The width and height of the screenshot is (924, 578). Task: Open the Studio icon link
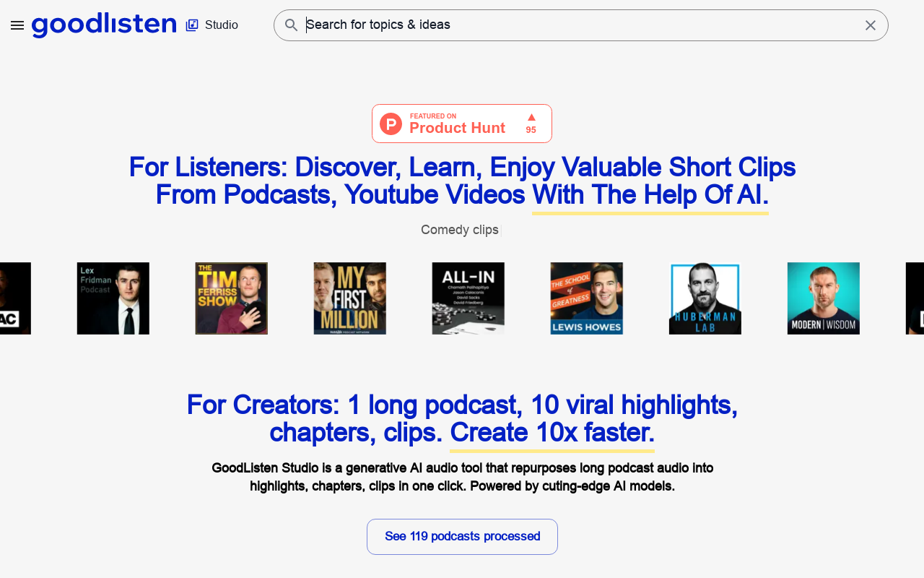[x=192, y=25]
